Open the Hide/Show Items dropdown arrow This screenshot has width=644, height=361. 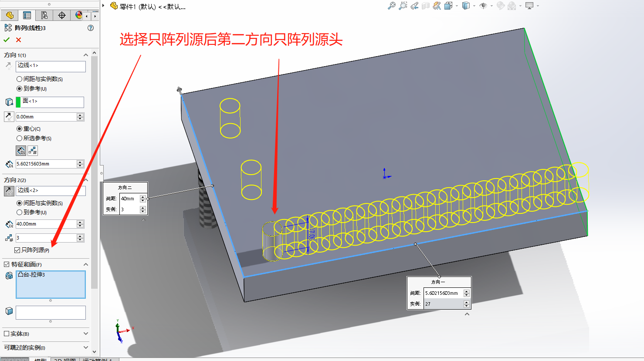[491, 6]
